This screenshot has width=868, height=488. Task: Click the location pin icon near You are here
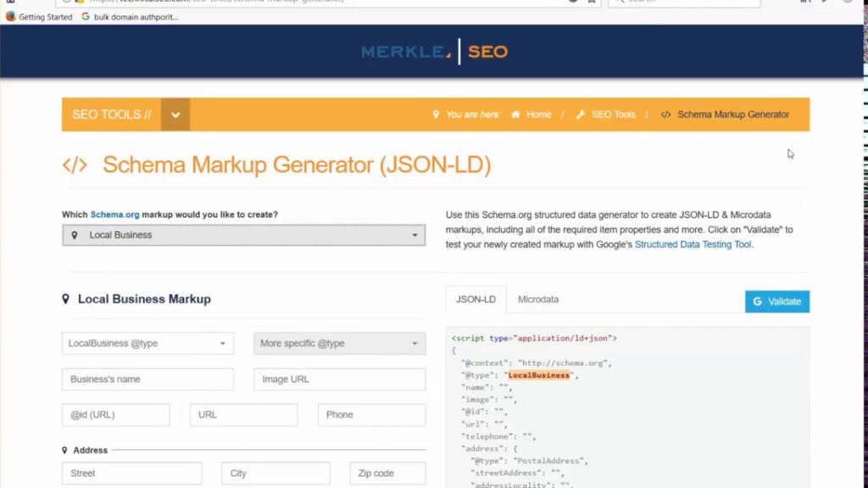coord(436,114)
